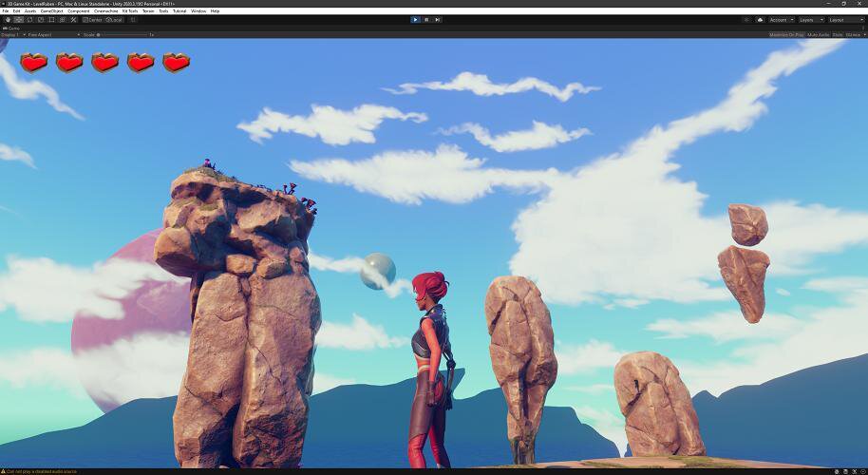The height and width of the screenshot is (475, 868).
Task: Open the Tools menu
Action: click(163, 11)
